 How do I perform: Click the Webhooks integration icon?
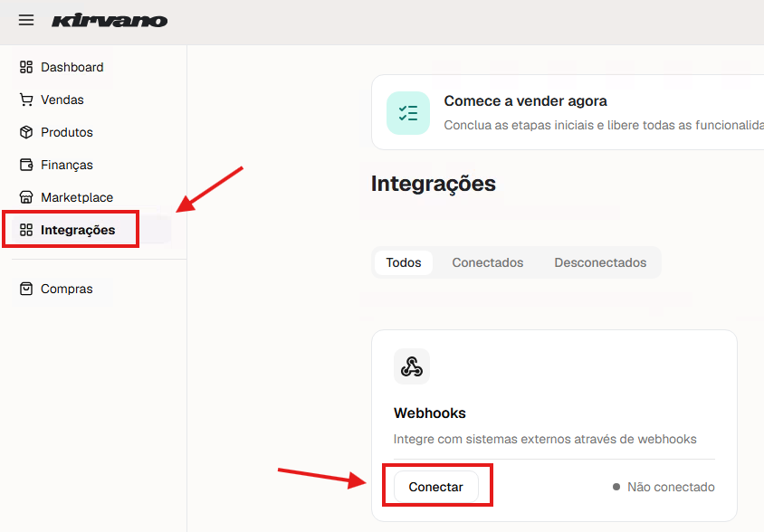coord(412,366)
